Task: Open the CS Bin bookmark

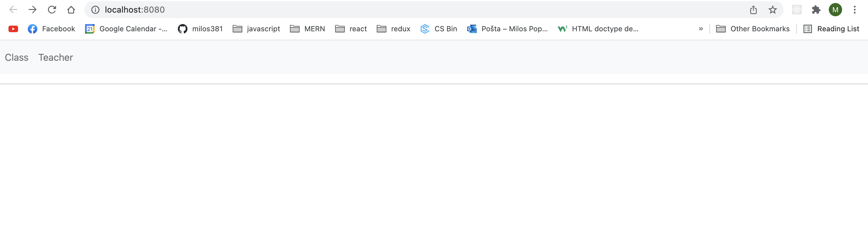Action: pos(439,29)
